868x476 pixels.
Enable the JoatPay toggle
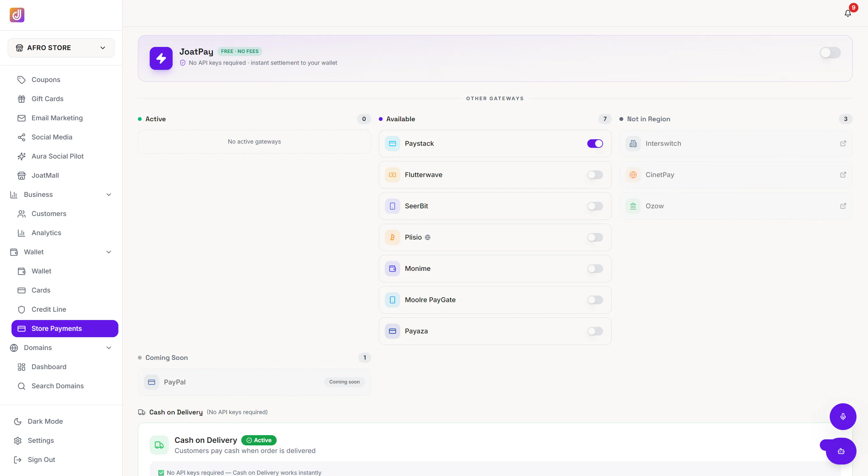[830, 53]
